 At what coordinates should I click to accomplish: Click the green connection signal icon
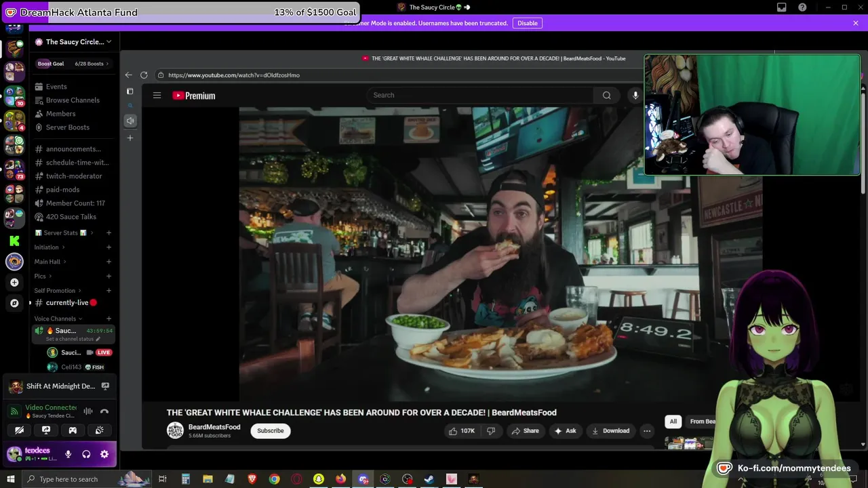(x=14, y=411)
